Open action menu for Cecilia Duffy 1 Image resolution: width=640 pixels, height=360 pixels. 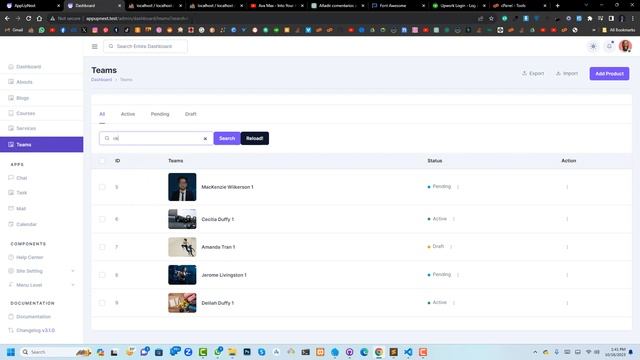pyautogui.click(x=567, y=219)
